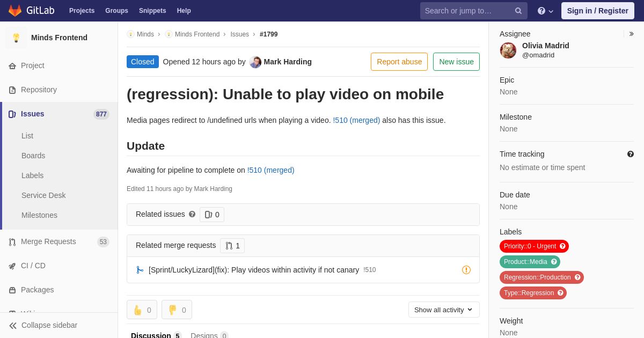Open the !510 (merged) link under Update

(x=270, y=170)
